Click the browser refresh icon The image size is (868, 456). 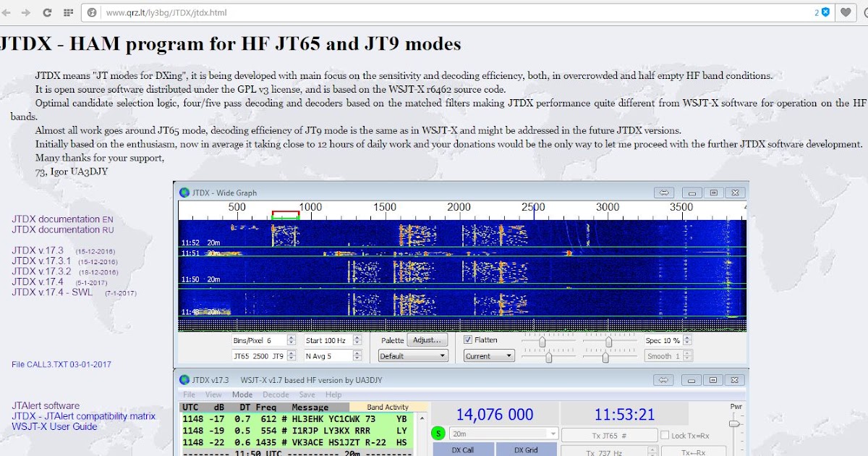46,12
